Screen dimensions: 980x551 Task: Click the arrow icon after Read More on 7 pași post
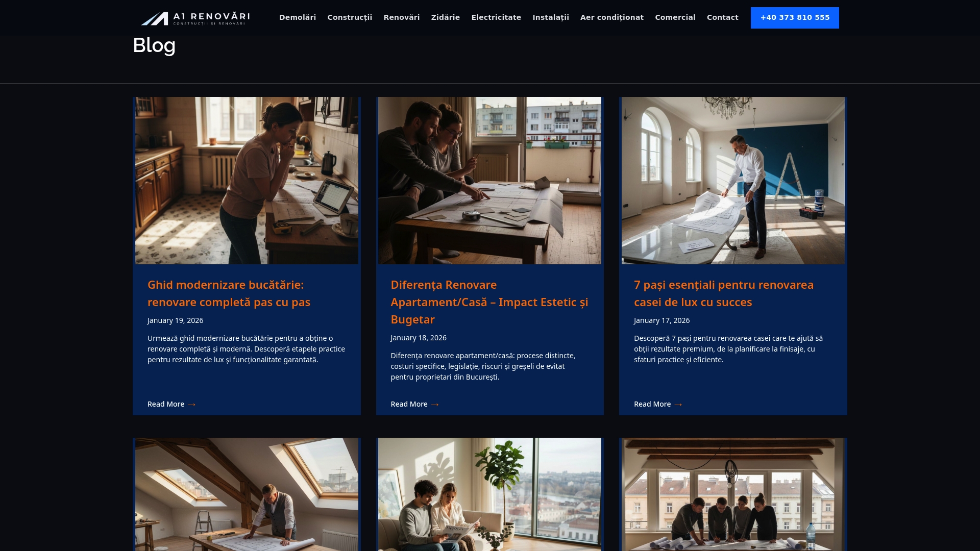[678, 404]
